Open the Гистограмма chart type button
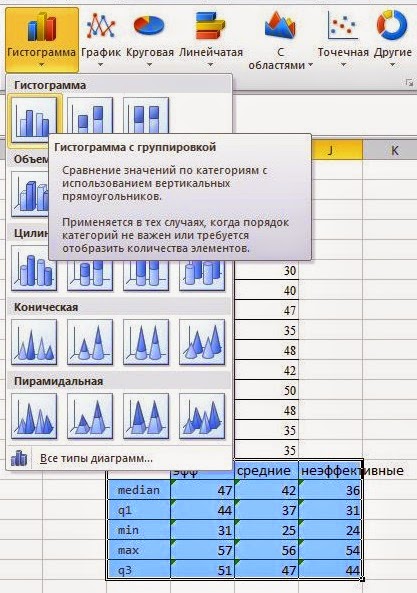Viewport: 417px width, 593px height. click(x=42, y=40)
